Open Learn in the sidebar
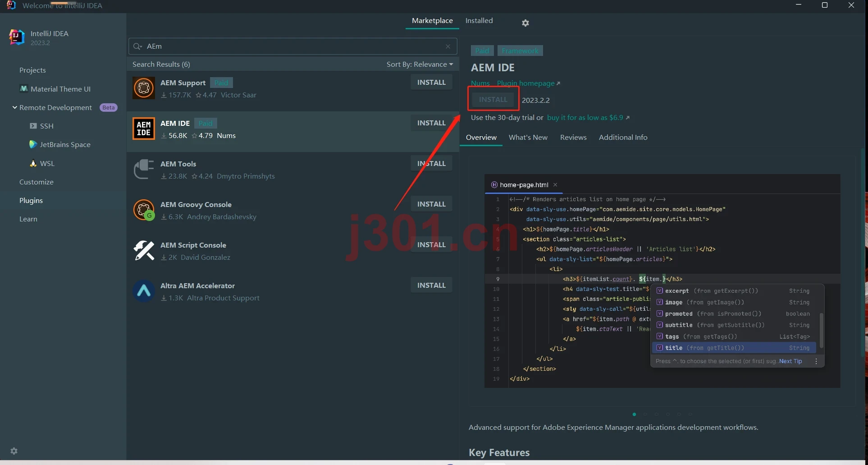This screenshot has width=868, height=465. click(28, 219)
